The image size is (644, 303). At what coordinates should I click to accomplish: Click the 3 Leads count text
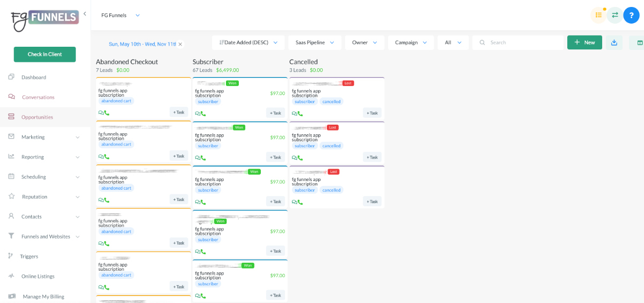(x=298, y=70)
